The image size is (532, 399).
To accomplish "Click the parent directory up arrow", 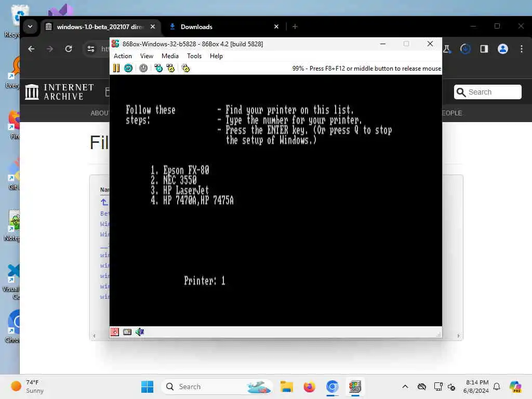I will [x=104, y=202].
